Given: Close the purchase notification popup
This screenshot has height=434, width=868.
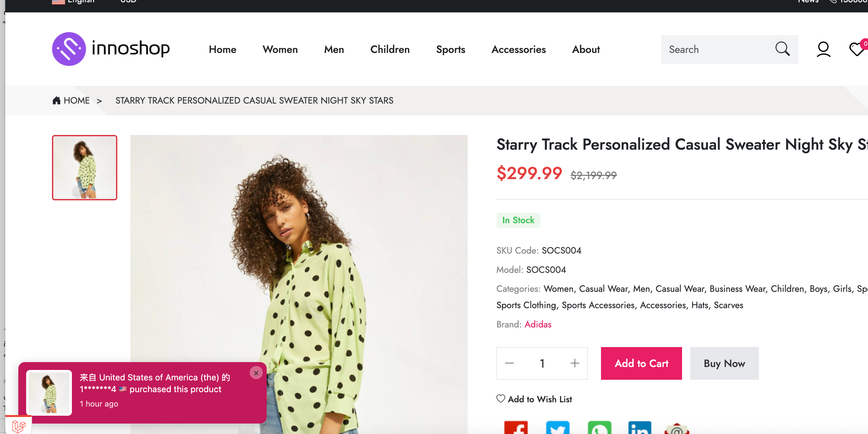Looking at the screenshot, I should [256, 373].
